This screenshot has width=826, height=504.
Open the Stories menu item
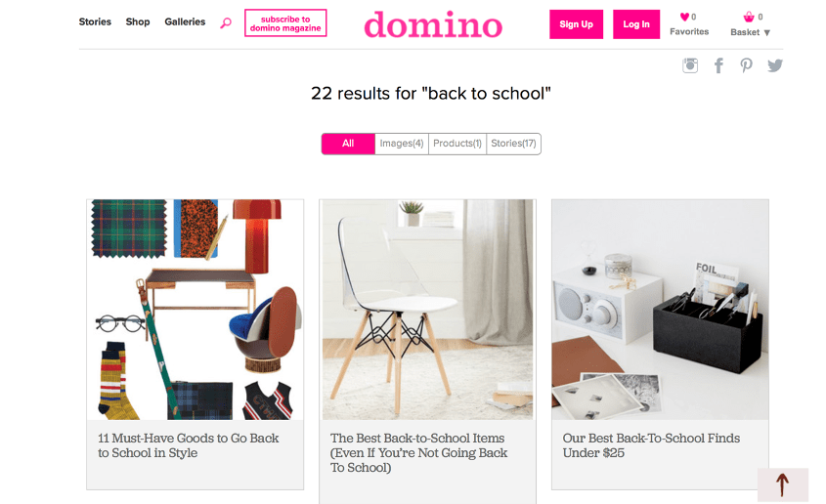pos(95,21)
